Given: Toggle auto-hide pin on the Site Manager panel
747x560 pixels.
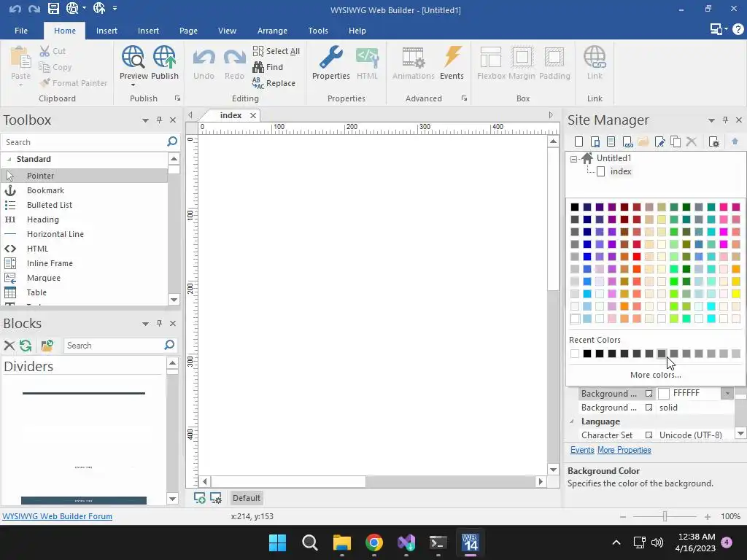Looking at the screenshot, I should (725, 120).
